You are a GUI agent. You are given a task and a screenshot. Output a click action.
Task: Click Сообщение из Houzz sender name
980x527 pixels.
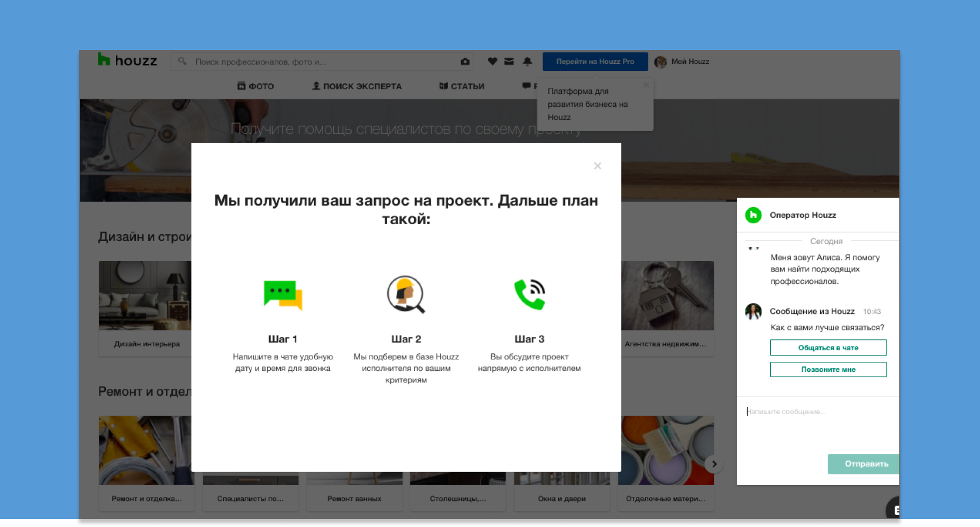pos(812,311)
